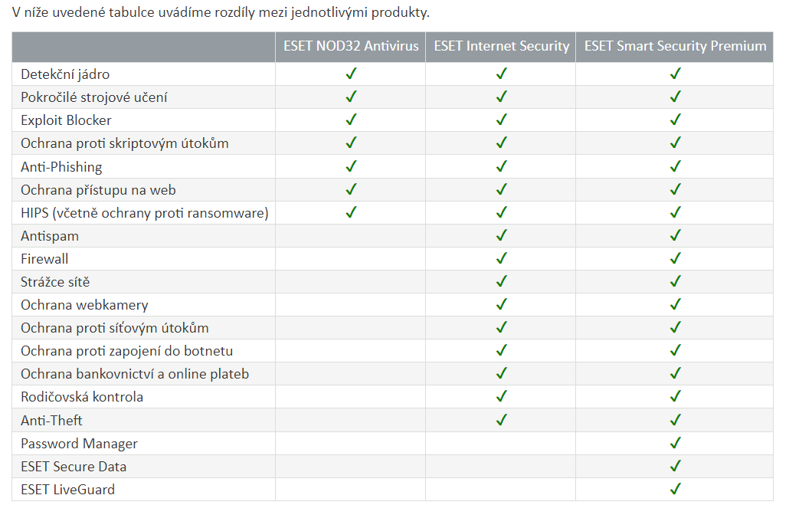Select the ESET Smart Security Premium column header
The width and height of the screenshot is (812, 505).
pyautogui.click(x=675, y=47)
